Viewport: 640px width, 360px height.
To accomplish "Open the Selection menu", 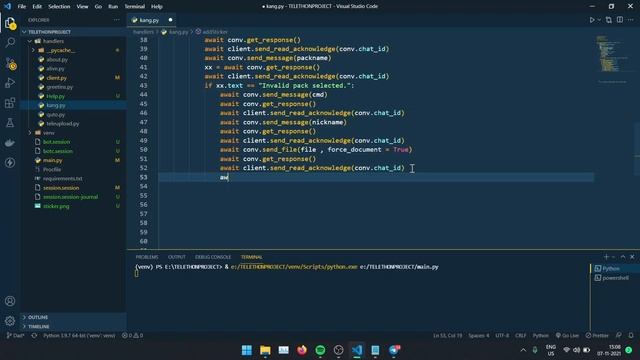I will coord(59,7).
